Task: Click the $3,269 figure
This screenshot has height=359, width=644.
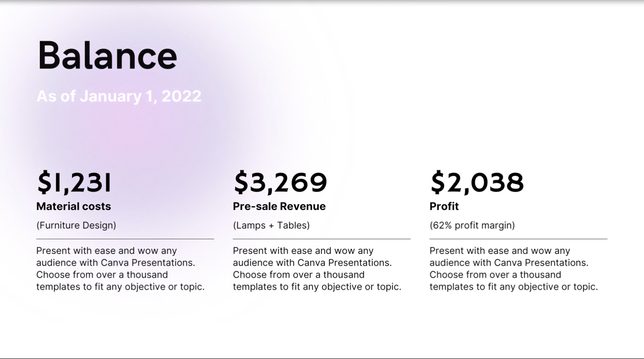Action: tap(280, 182)
